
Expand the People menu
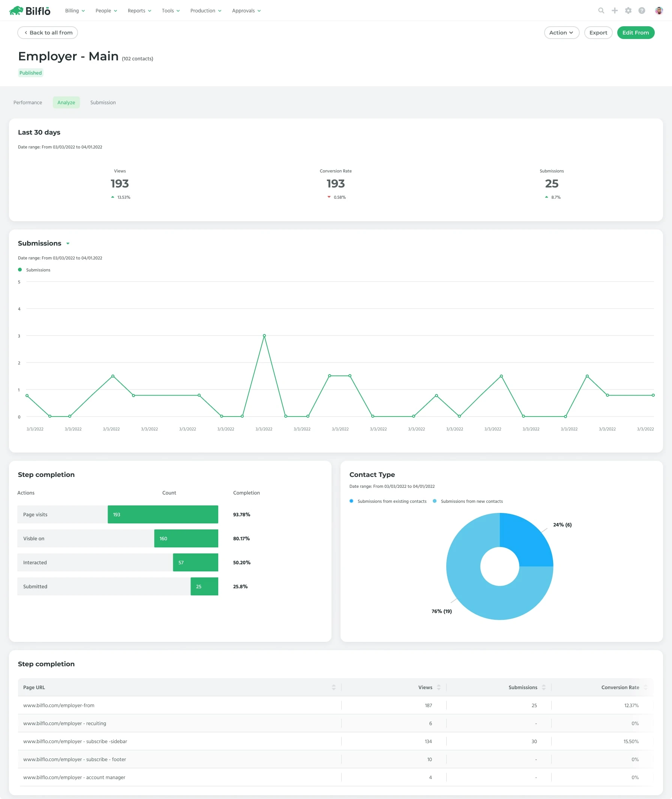click(x=106, y=10)
